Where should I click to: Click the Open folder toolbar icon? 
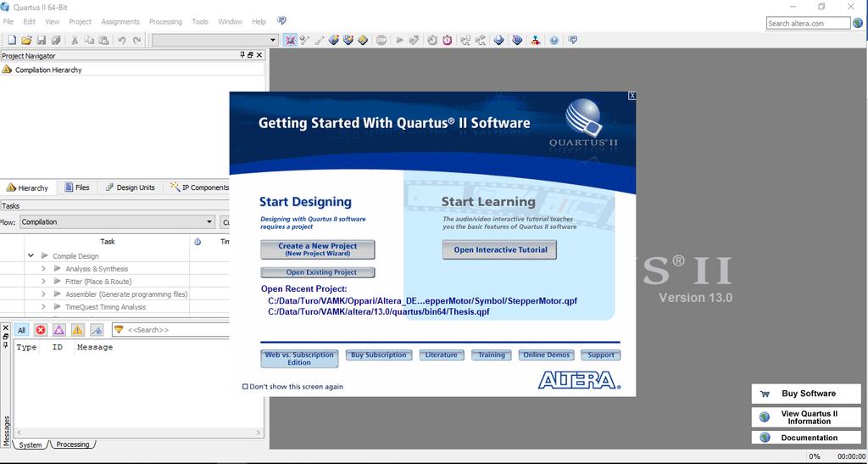click(x=26, y=40)
